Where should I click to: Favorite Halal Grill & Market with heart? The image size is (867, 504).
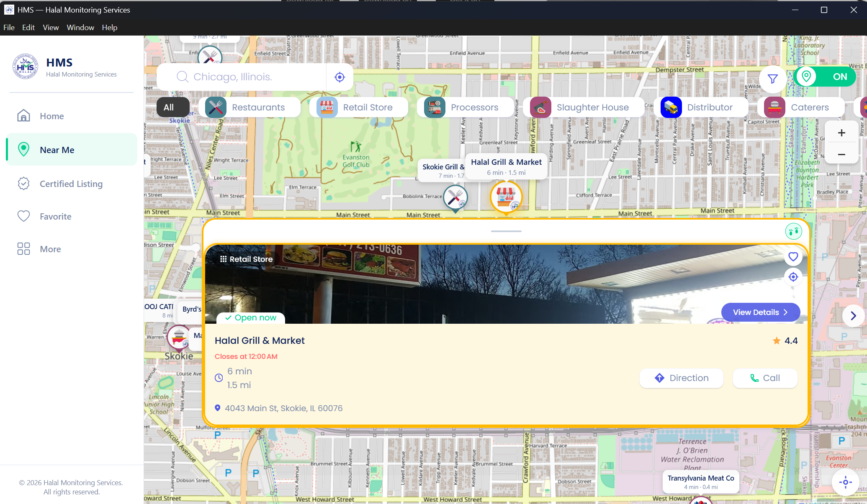tap(793, 257)
